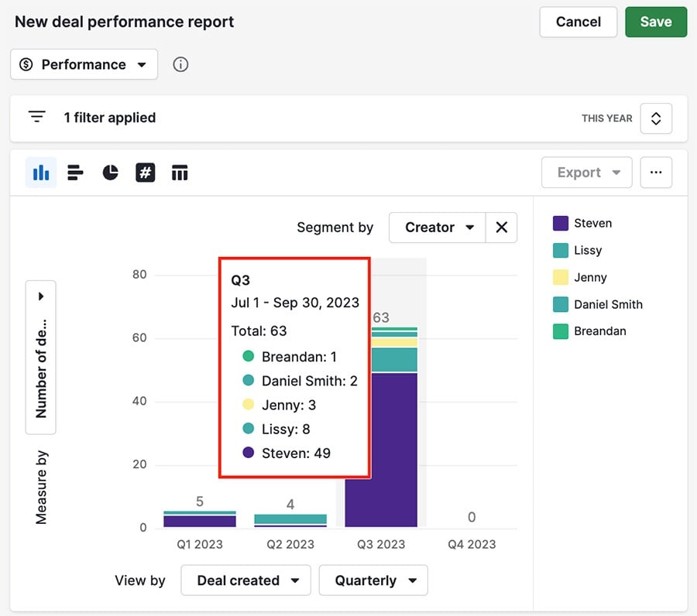Screen dimensions: 697x616
Task: Switch to the horizontal bar chart icon
Action: click(x=75, y=172)
